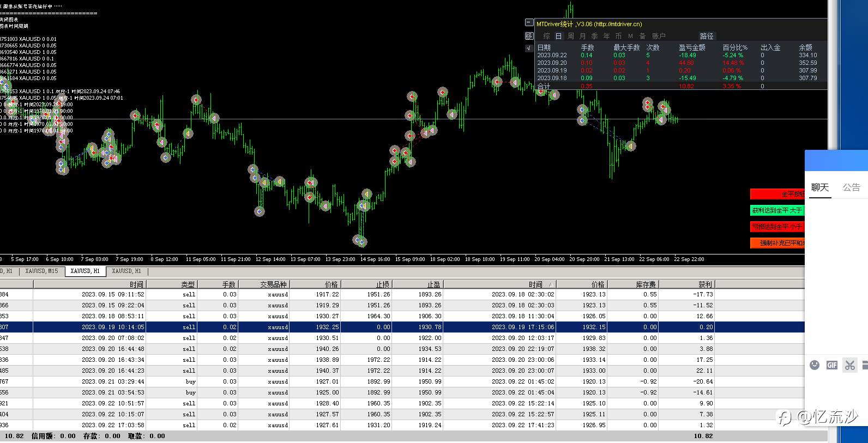Switch to 周 weekly statistics tab

click(571, 36)
